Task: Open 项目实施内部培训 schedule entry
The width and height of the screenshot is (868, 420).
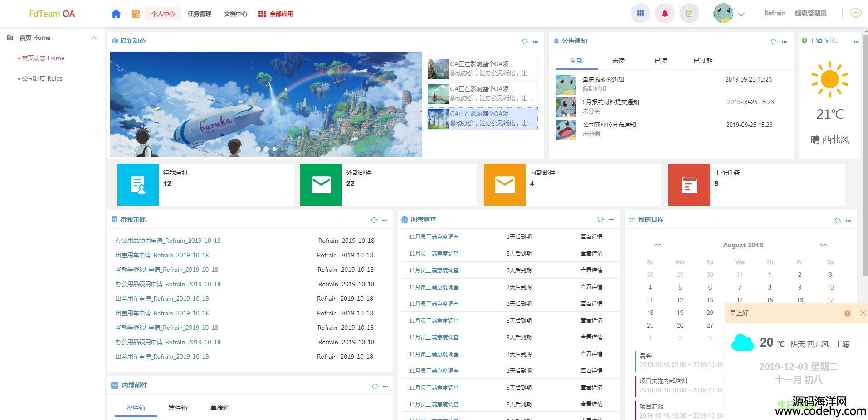Action: coord(663,381)
